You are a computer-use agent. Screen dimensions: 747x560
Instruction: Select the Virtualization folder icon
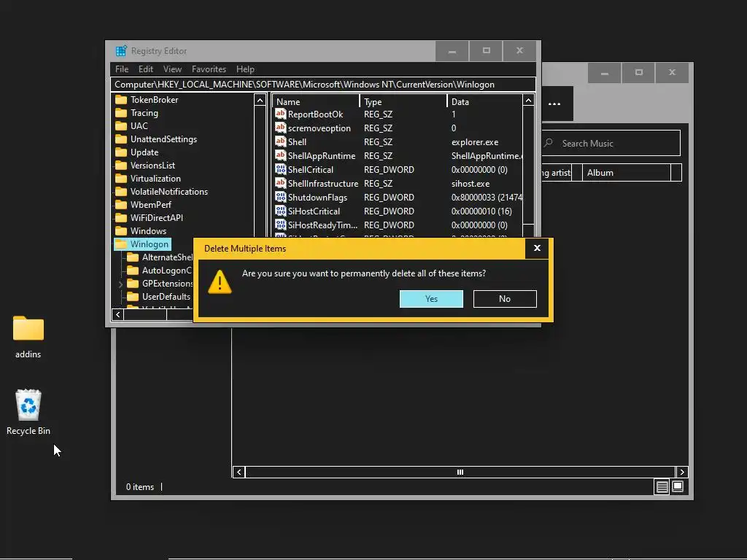122,178
